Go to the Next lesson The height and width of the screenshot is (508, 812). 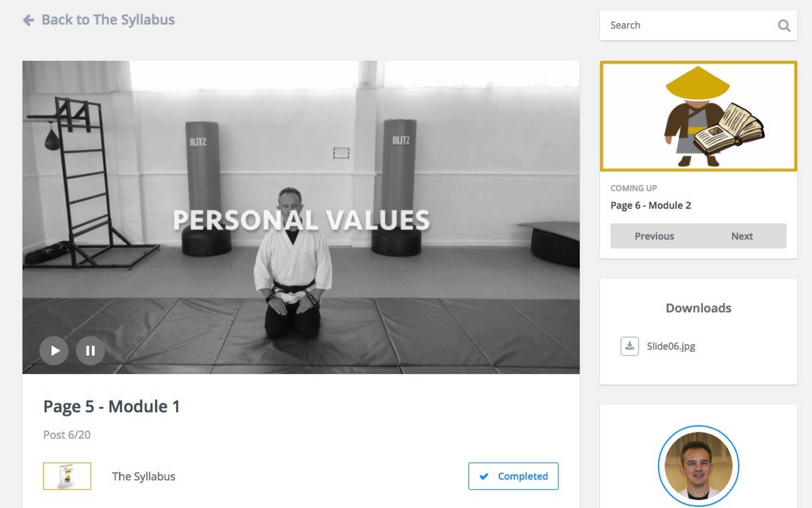click(742, 236)
